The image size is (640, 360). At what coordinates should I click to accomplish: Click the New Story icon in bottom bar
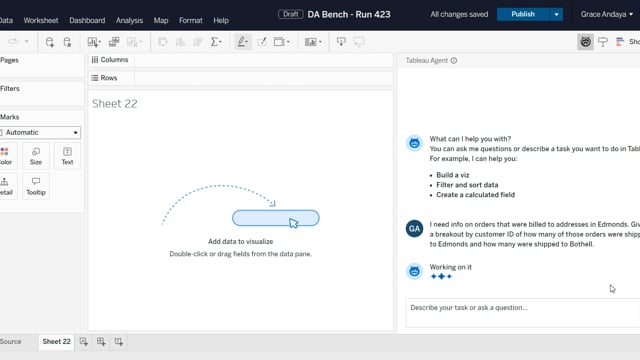(119, 342)
